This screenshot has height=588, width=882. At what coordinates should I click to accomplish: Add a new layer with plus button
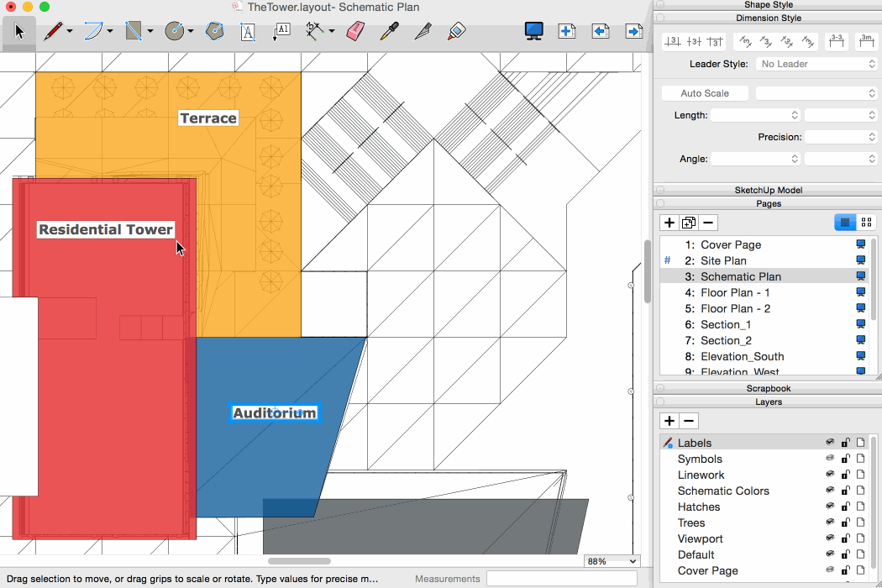669,421
